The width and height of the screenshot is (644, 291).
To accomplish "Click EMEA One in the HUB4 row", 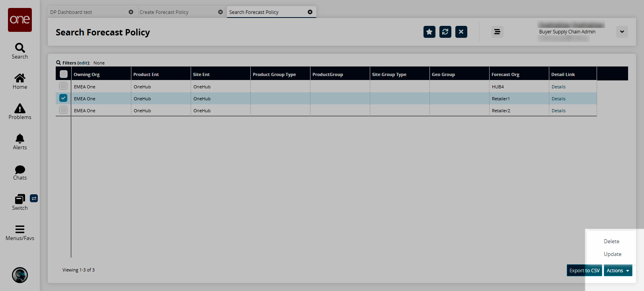I will point(85,87).
